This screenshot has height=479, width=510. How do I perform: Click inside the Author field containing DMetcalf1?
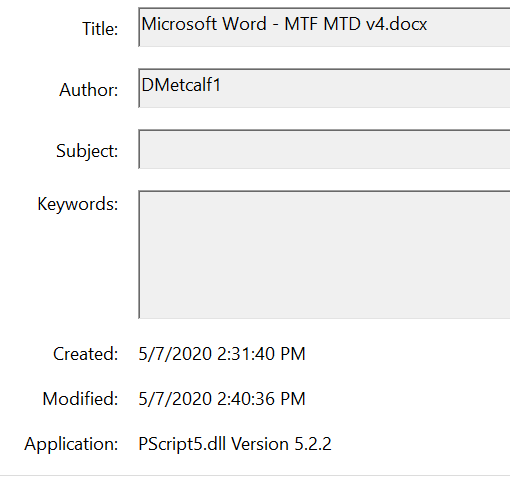324,88
